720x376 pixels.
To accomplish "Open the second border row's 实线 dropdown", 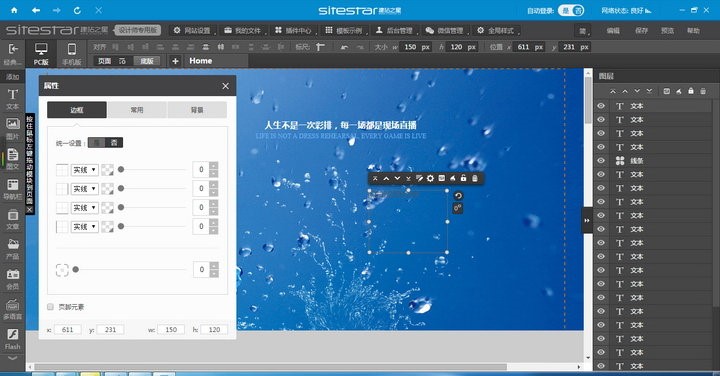I will (84, 189).
